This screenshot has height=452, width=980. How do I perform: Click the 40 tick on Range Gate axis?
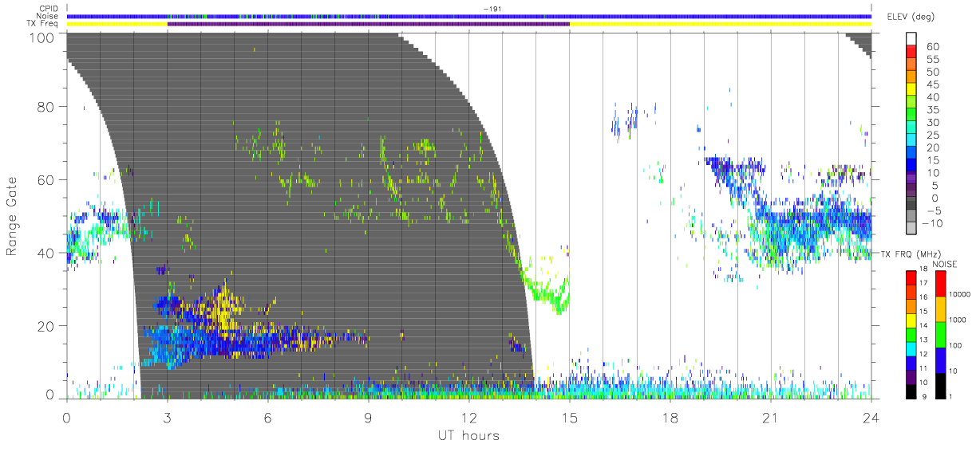point(47,254)
